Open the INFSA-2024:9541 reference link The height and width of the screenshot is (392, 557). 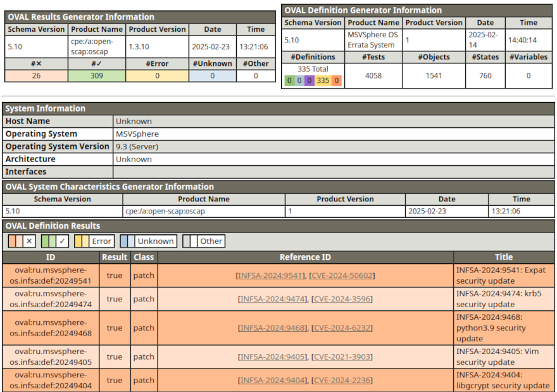pyautogui.click(x=272, y=276)
